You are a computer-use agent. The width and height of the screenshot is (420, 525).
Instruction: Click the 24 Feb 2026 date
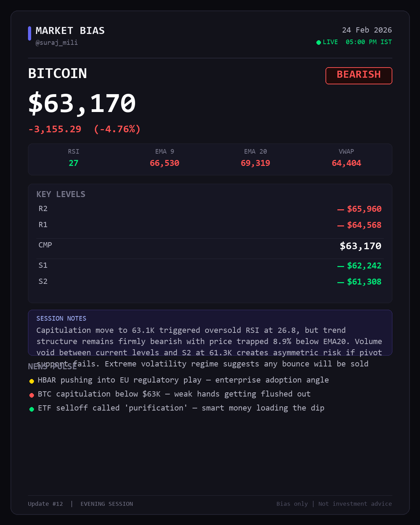(x=367, y=30)
